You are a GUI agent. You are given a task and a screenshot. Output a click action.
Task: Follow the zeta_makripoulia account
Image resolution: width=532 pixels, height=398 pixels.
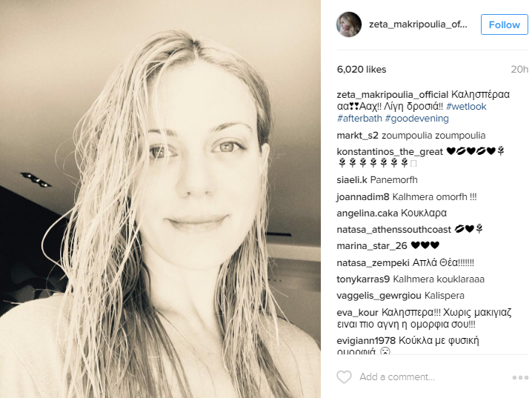click(x=504, y=24)
